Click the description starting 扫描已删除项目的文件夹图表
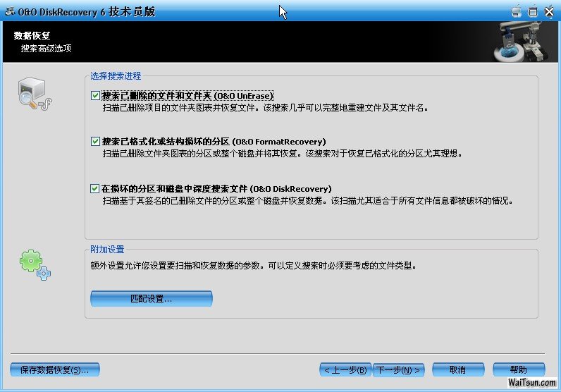The height and width of the screenshot is (392, 561). 266,108
